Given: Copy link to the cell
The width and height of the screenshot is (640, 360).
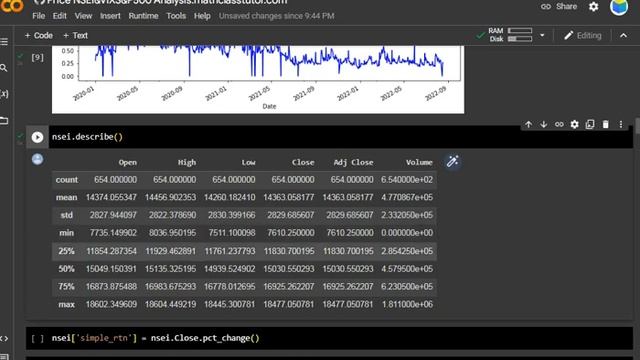Looking at the screenshot, I should pos(559,124).
